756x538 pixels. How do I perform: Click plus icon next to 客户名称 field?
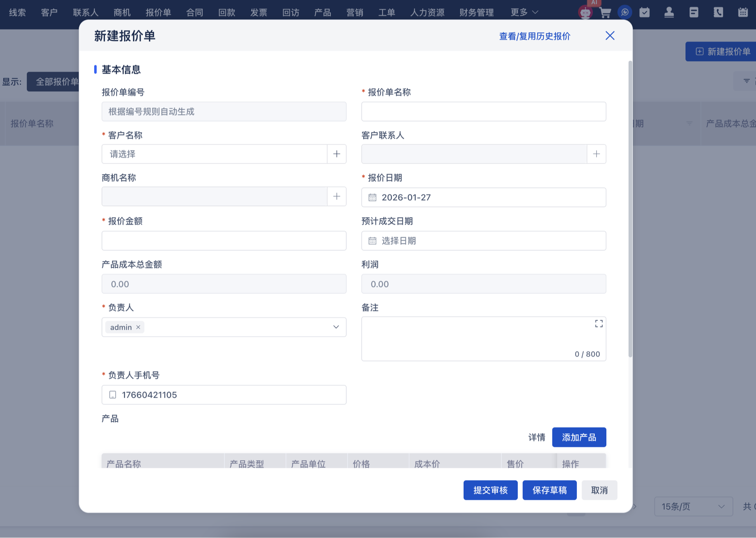pyautogui.click(x=337, y=154)
